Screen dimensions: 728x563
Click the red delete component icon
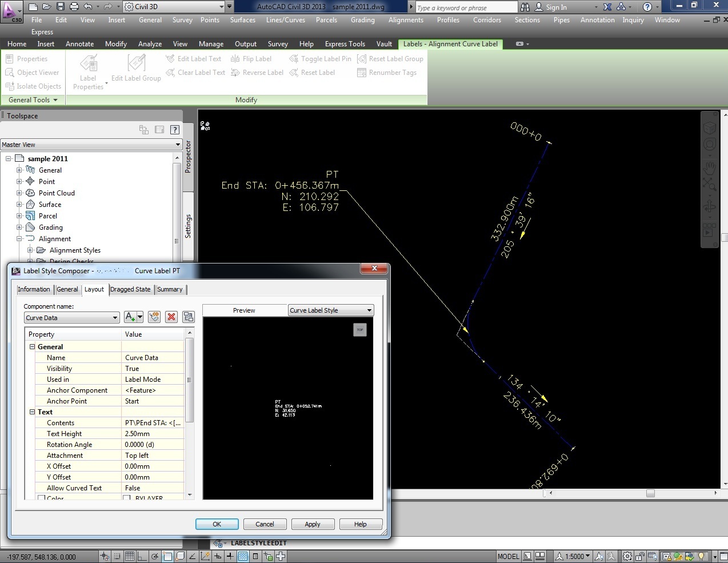point(171,317)
